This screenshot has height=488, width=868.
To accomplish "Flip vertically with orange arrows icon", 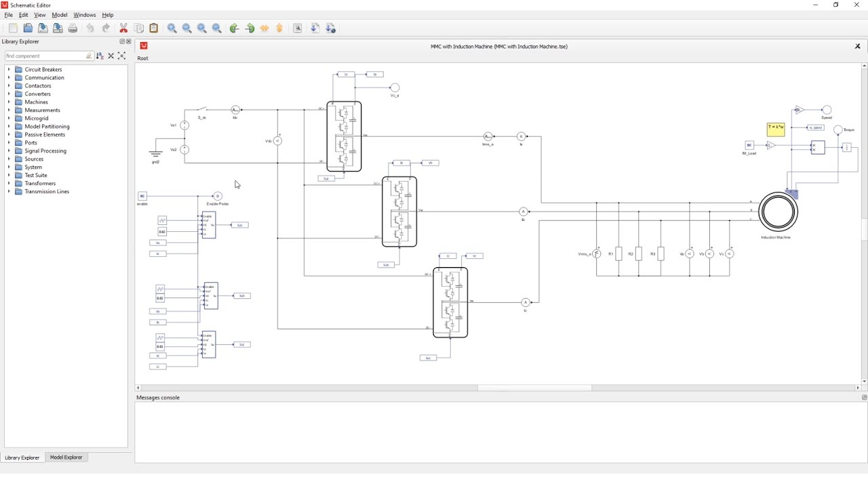I will (x=279, y=28).
